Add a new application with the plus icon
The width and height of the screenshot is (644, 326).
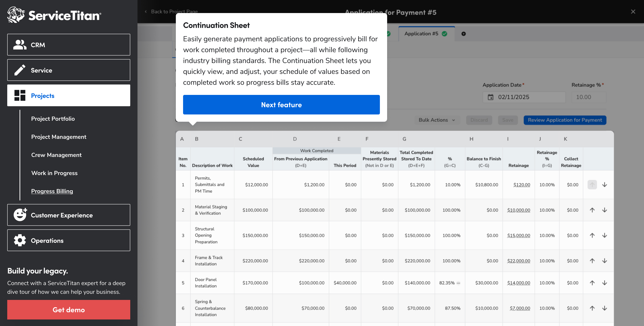click(x=463, y=34)
